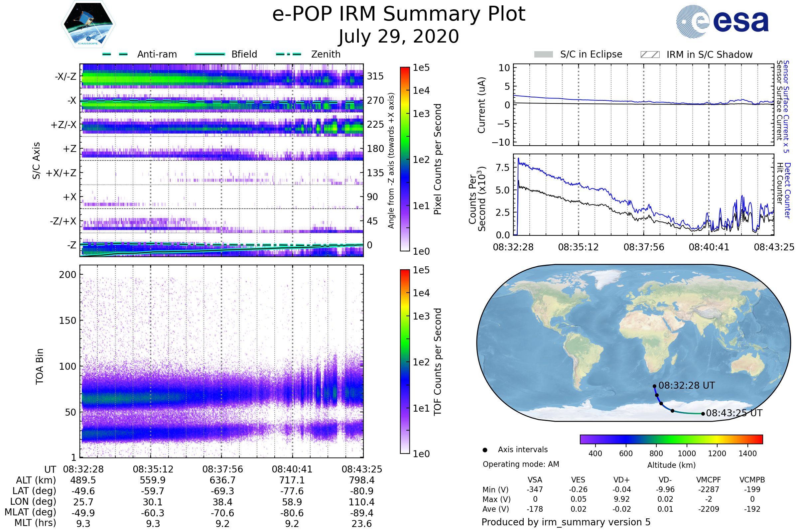The height and width of the screenshot is (532, 798).
Task: Click the Produced by irm_summary version 5 text
Action: 566,522
